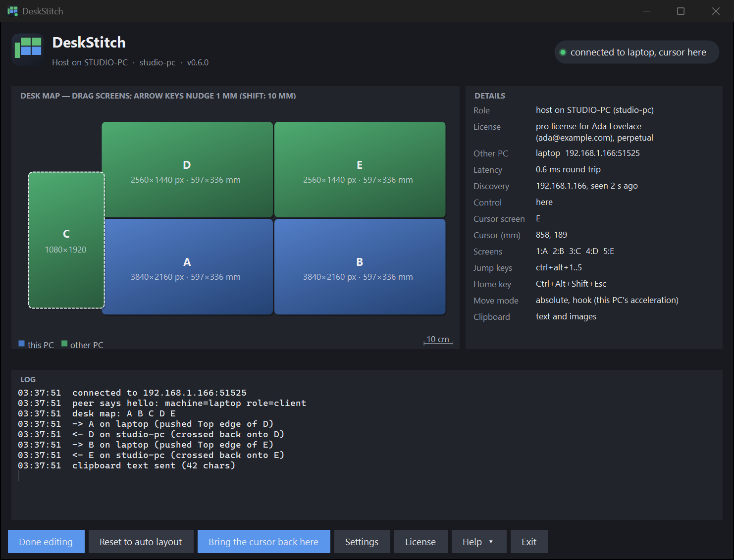
Task: Select screen E on the desk map
Action: (x=360, y=169)
